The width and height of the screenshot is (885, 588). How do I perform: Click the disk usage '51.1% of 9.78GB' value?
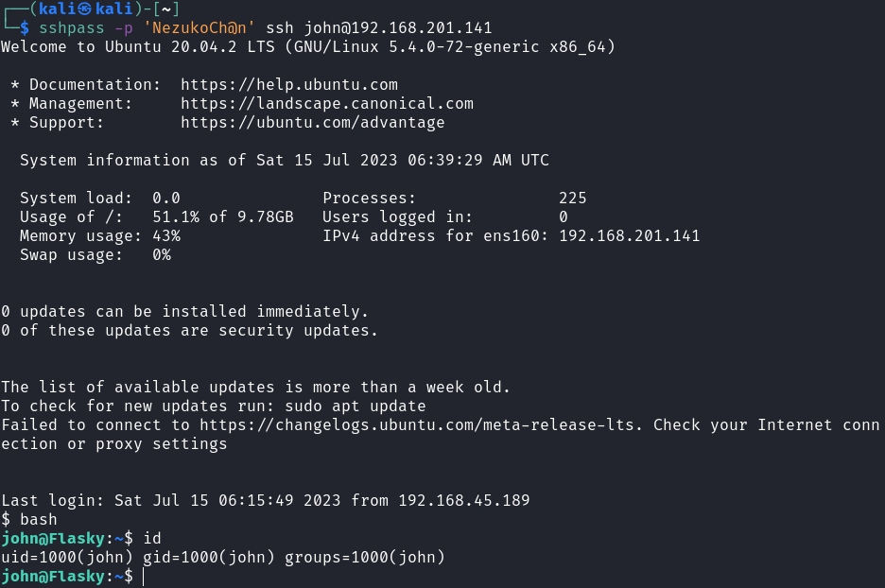(223, 217)
